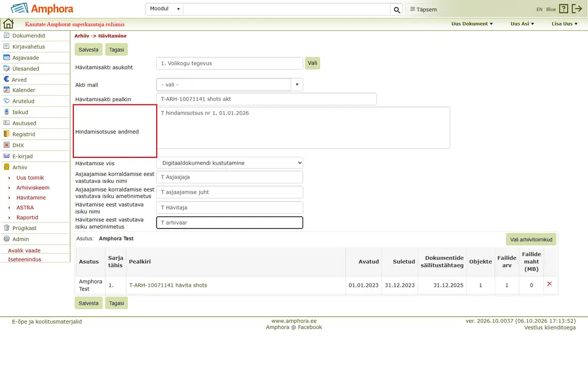
Task: Click the Registrid sidebar icon
Action: coord(6,134)
